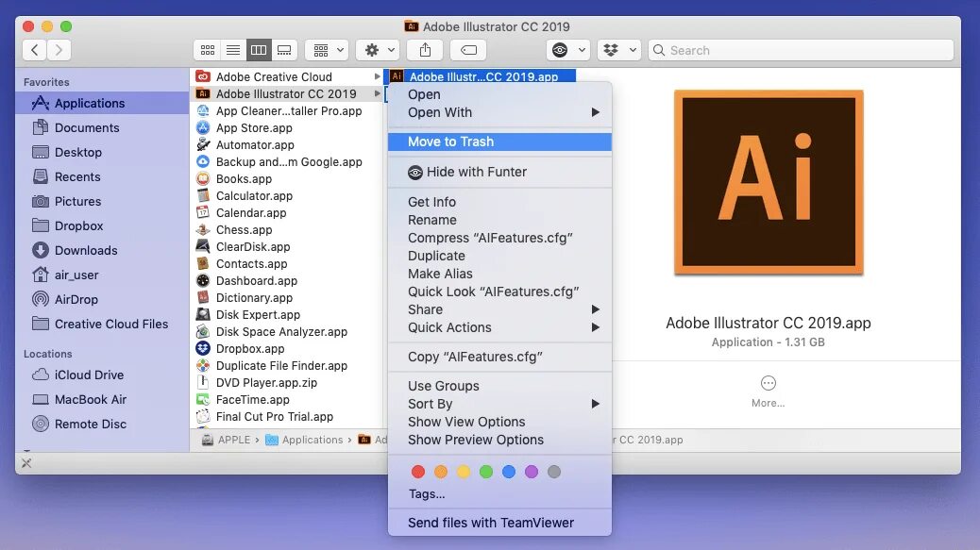Image resolution: width=980 pixels, height=550 pixels.
Task: Select Applications in the sidebar
Action: click(102, 103)
